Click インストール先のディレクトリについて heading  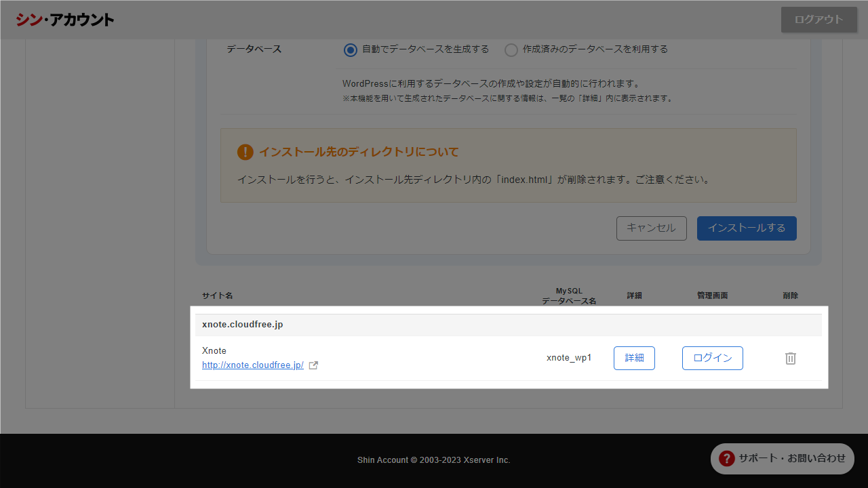[359, 152]
